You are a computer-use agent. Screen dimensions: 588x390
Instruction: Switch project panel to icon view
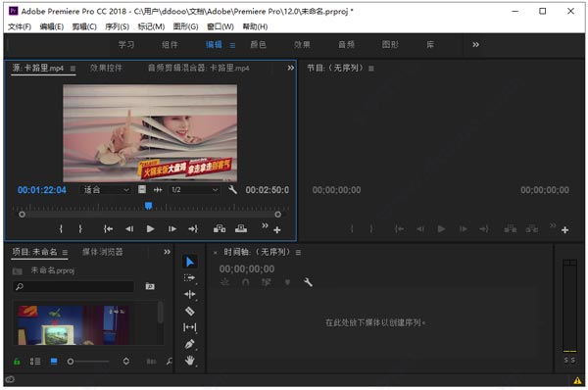pyautogui.click(x=54, y=362)
